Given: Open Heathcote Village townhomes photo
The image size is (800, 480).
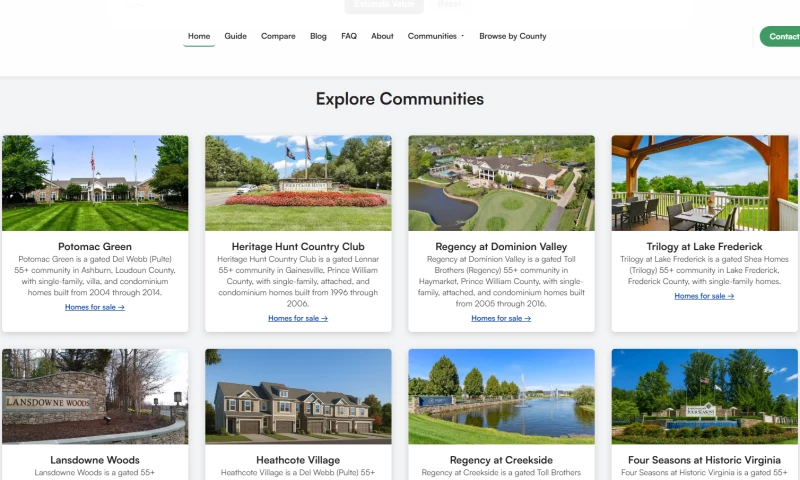Looking at the screenshot, I should pos(298,396).
